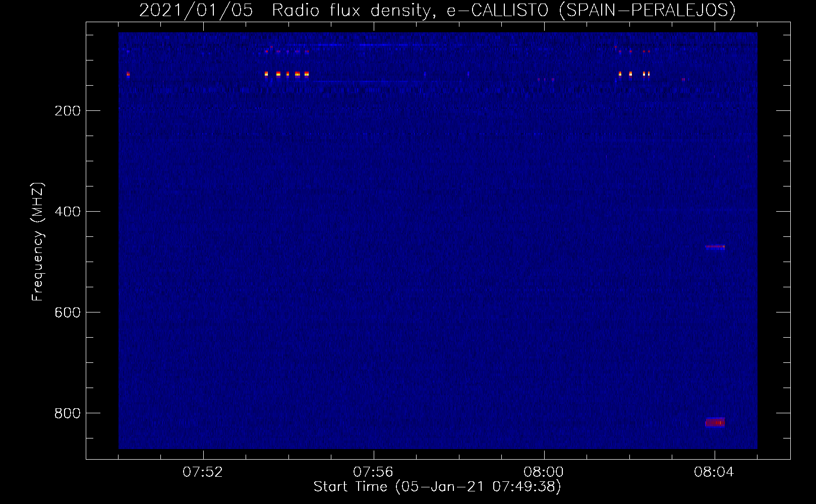This screenshot has height=504, width=816.
Task: Click the red burst near 820 MHz
Action: (x=715, y=422)
